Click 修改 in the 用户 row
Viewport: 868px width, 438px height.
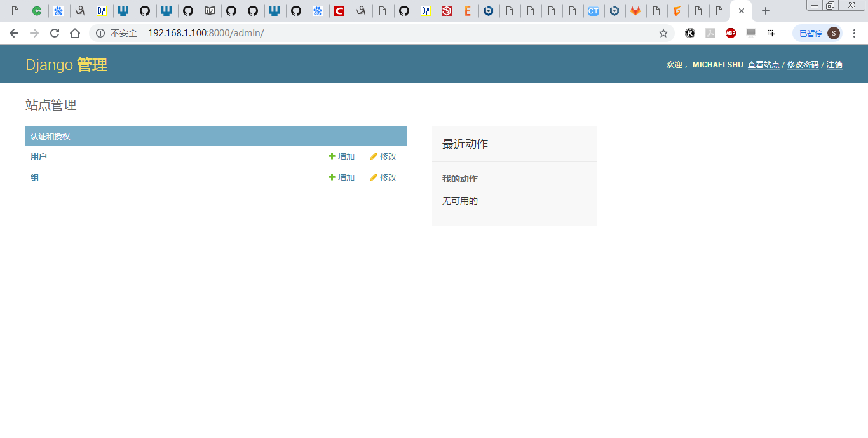click(384, 156)
